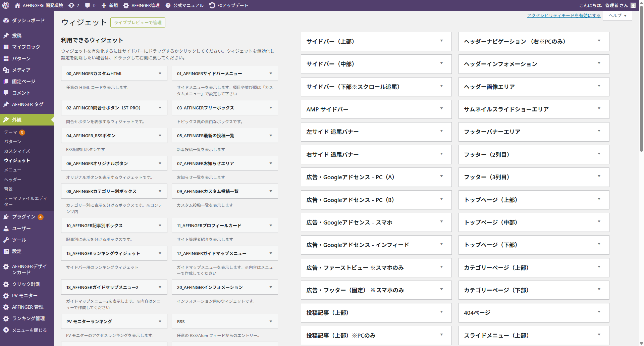Click ライブプレビューで管理 button

coord(138,22)
